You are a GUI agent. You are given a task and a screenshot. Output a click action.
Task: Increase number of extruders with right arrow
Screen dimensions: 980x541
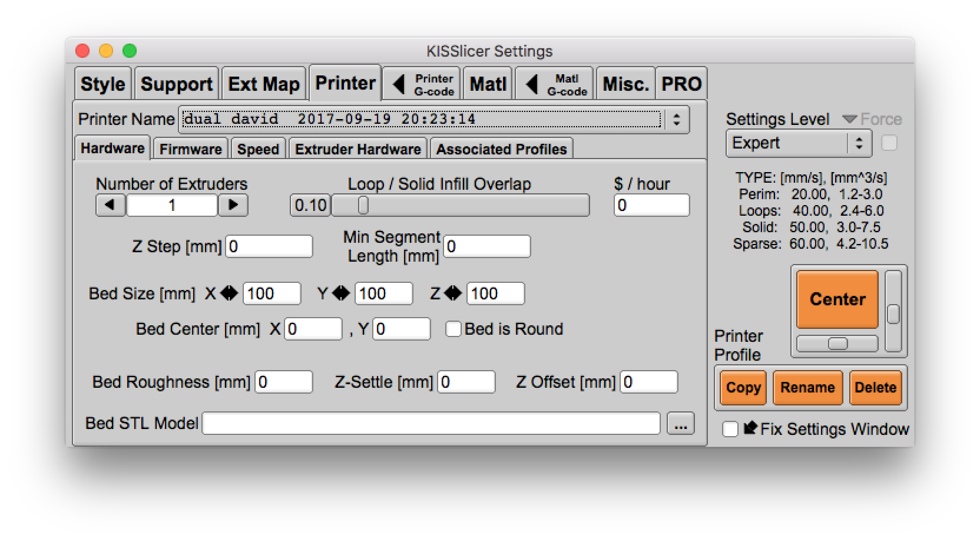pos(233,205)
